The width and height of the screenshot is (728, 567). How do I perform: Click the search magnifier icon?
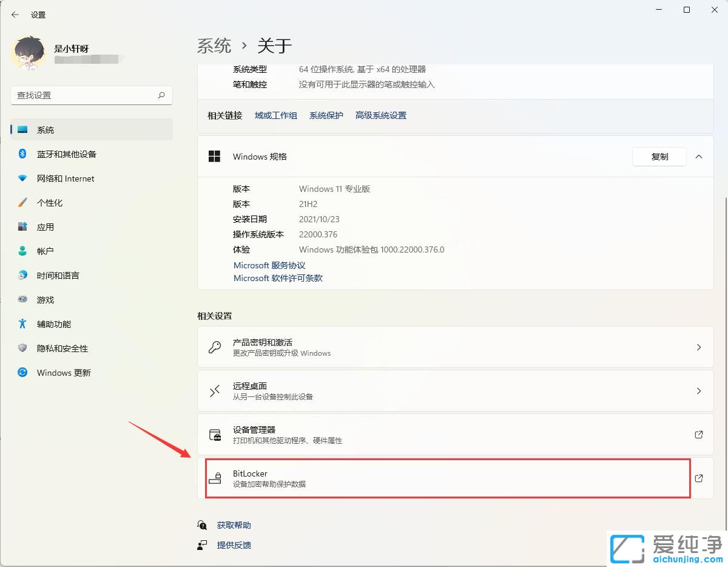coord(161,95)
